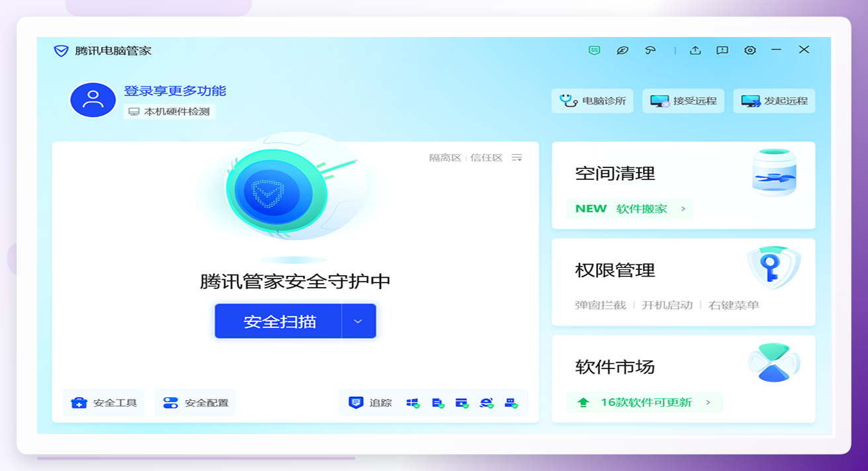Click the 追踪 label text

point(381,403)
